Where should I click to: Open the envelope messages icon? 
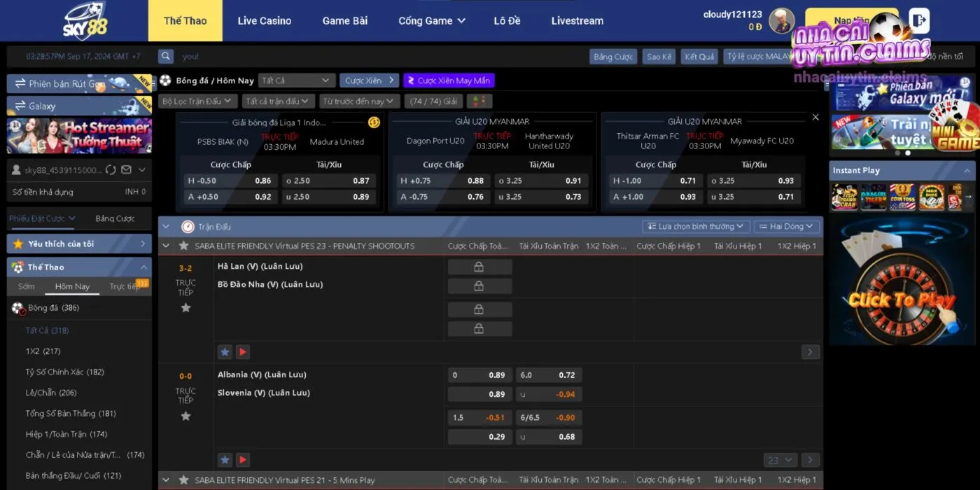point(126,170)
